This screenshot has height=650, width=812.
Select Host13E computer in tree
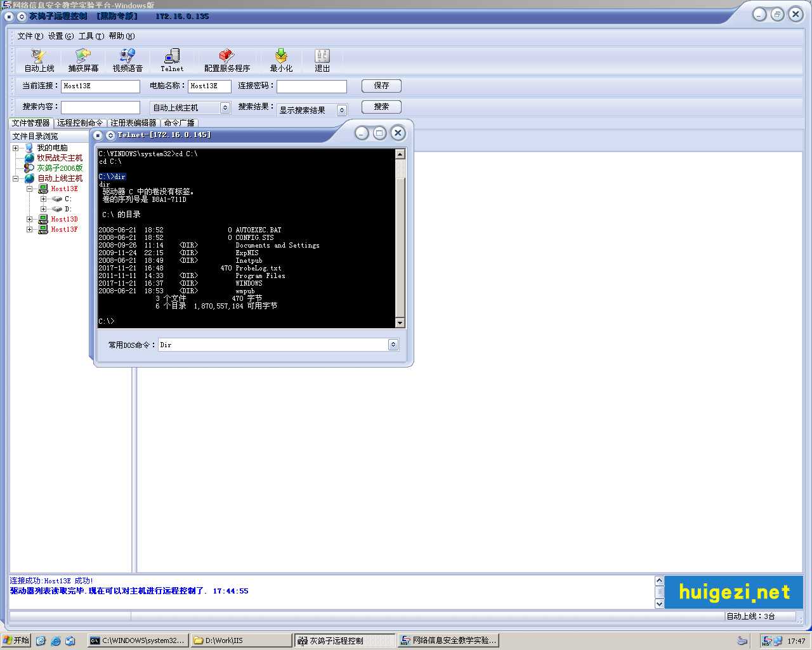(64, 189)
